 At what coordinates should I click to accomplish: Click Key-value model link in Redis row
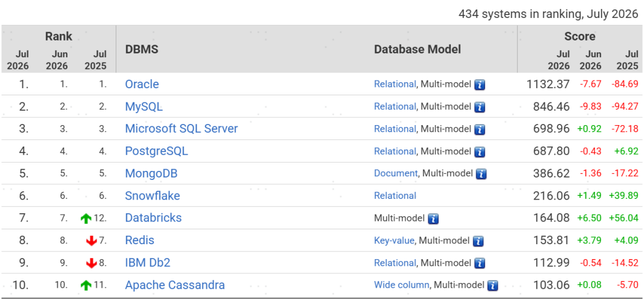[394, 241]
